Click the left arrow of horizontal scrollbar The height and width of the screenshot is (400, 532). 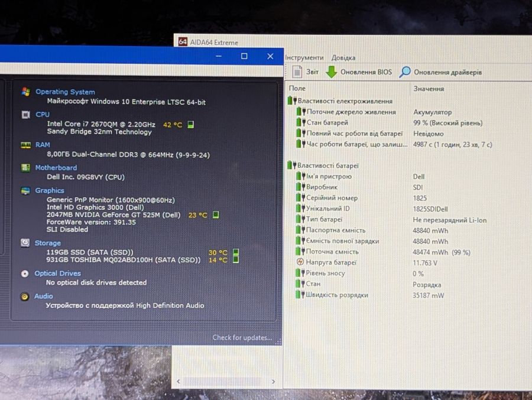click(x=179, y=382)
